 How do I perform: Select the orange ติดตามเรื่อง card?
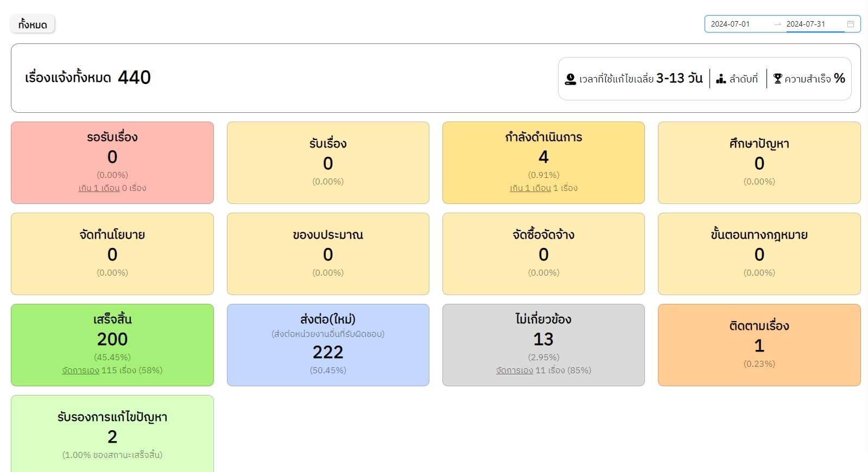click(759, 345)
